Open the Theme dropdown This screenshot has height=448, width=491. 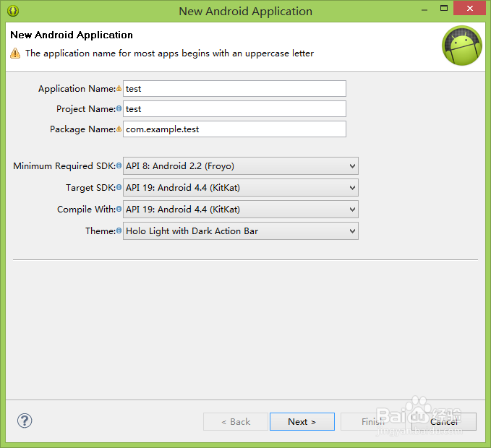241,231
